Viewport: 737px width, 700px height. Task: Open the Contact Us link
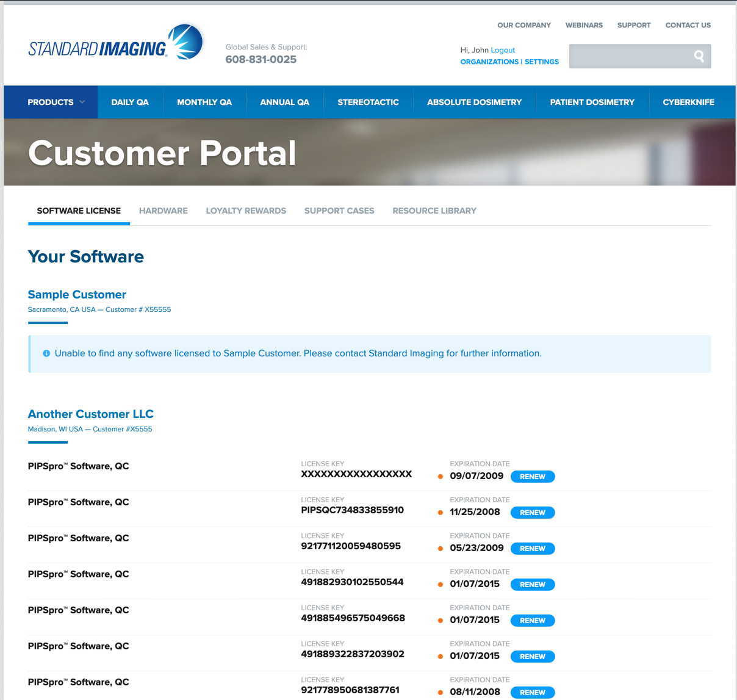(688, 25)
